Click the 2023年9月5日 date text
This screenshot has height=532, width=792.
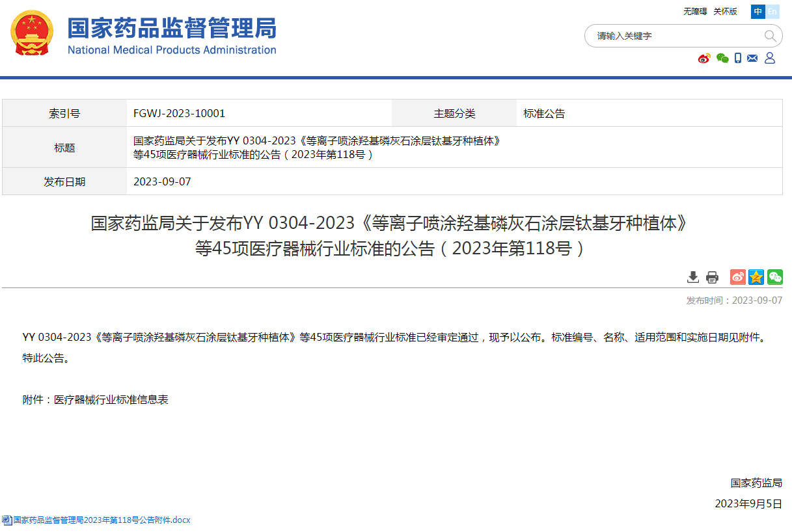pyautogui.click(x=748, y=503)
